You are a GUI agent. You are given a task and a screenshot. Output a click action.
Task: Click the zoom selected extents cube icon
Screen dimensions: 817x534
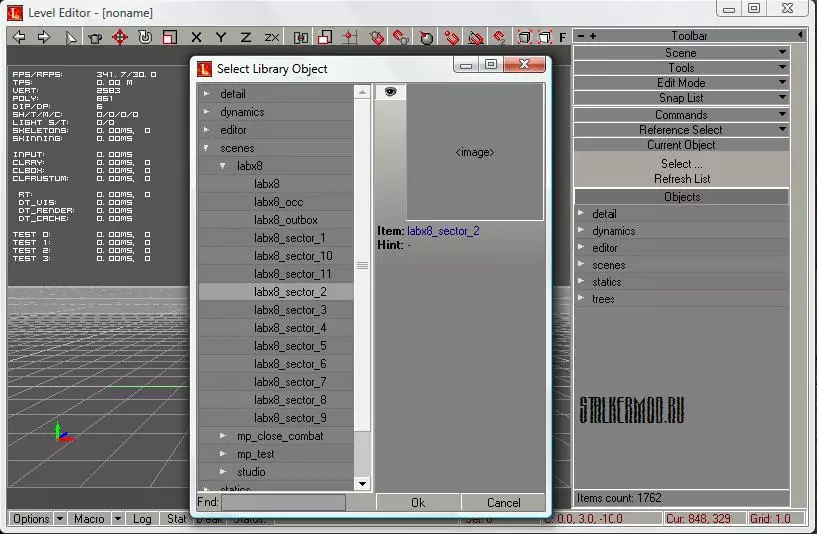click(x=544, y=38)
